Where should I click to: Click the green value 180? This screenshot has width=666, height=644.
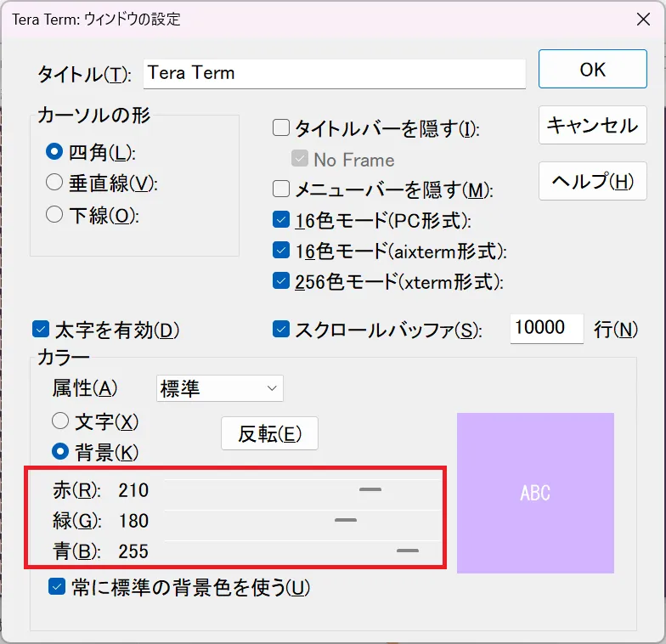[133, 521]
